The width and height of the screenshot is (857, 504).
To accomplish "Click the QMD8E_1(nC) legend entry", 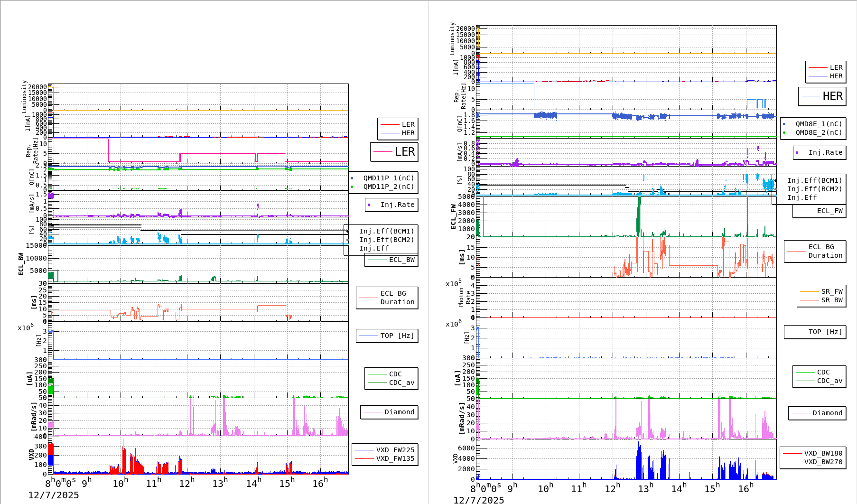I will click(x=818, y=124).
